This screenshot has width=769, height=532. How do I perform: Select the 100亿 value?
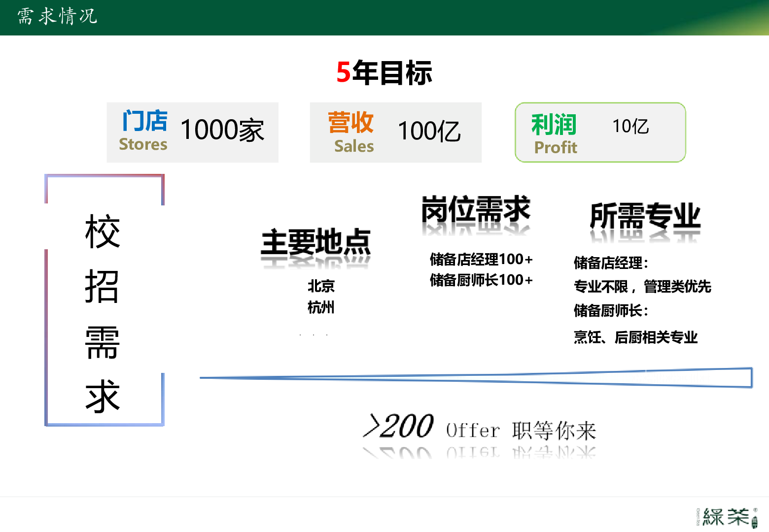(429, 131)
